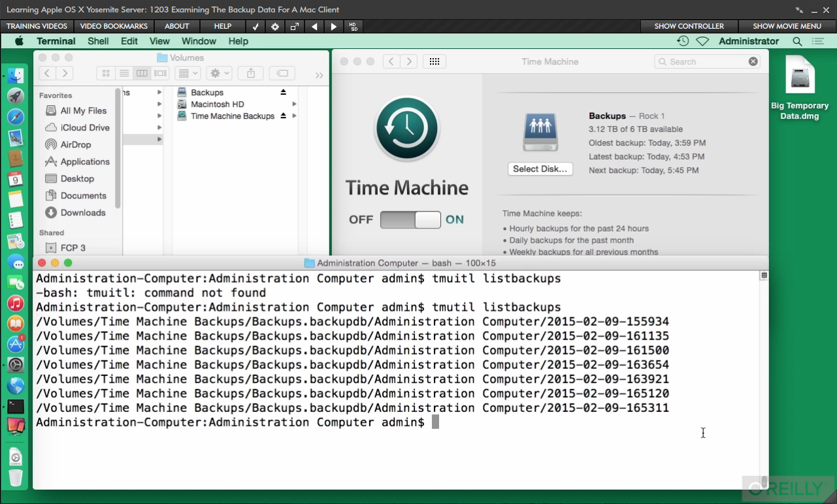Select AirDrop in Finder sidebar
This screenshot has height=504, width=837.
tap(69, 145)
